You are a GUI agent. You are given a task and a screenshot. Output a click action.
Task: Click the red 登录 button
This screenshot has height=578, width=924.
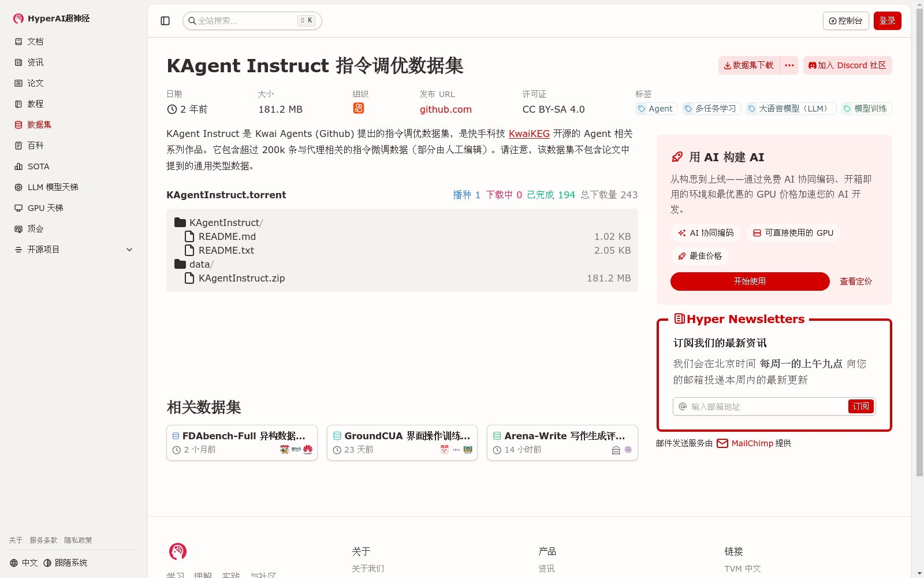[x=887, y=21]
